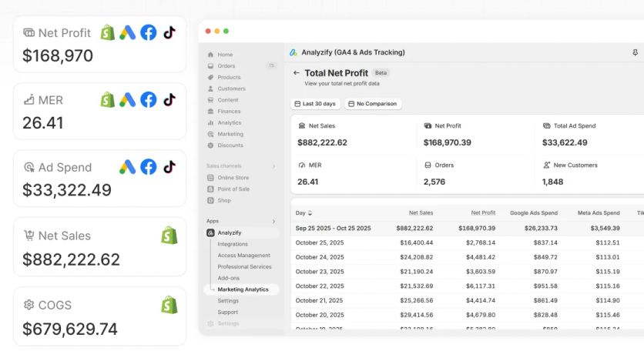This screenshot has height=351, width=644.
Task: Select the October 25, 2025 row
Action: coord(468,243)
